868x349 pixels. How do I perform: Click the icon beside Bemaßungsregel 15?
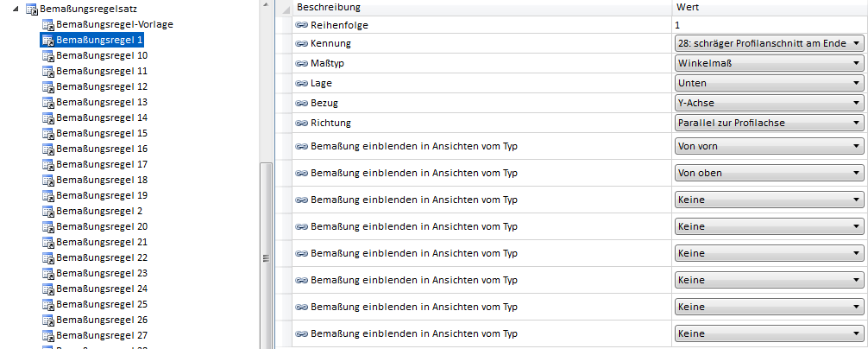(48, 133)
